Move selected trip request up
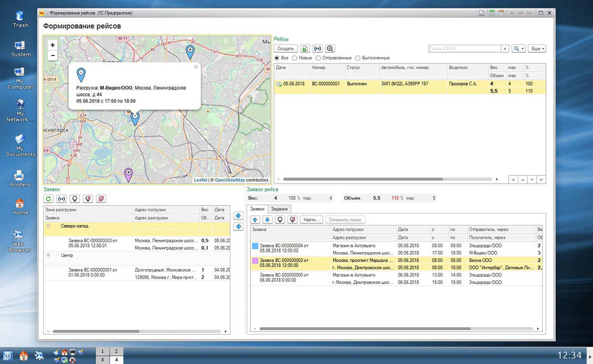Screen dimensions: 593x364 pyautogui.click(x=255, y=220)
